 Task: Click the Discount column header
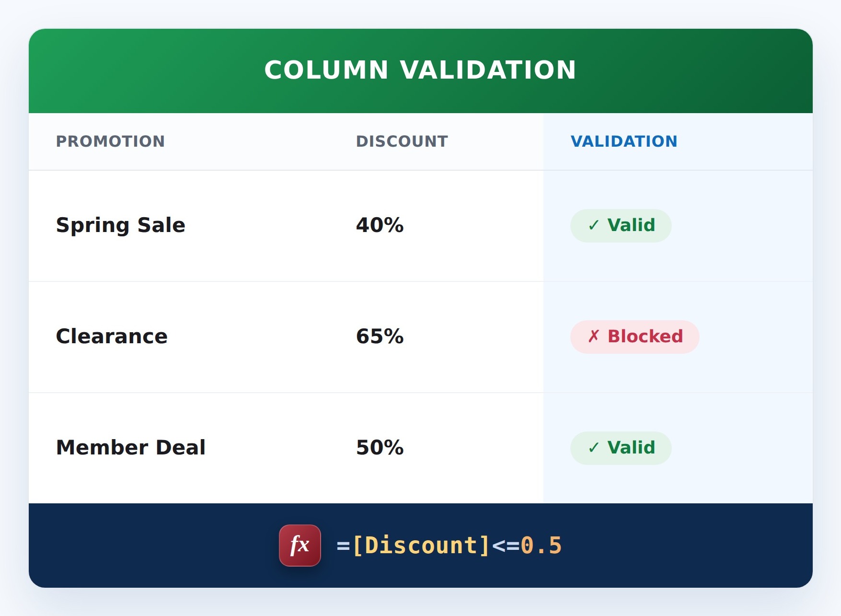[402, 141]
